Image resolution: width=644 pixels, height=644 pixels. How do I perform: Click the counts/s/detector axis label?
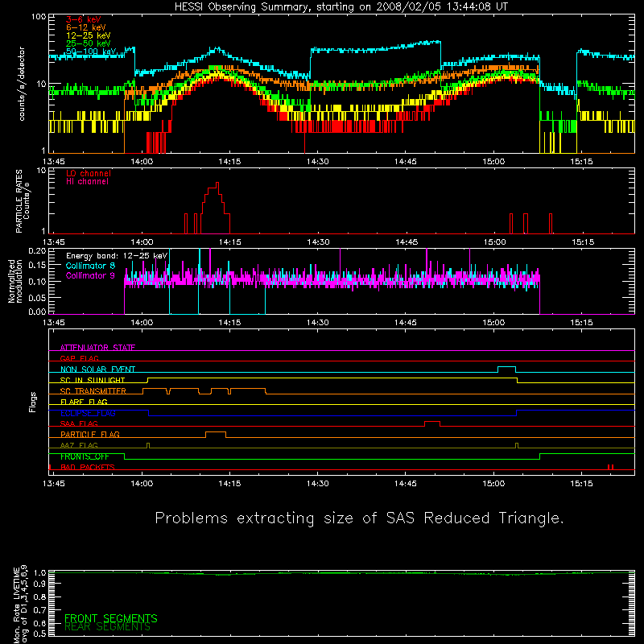click(x=22, y=84)
